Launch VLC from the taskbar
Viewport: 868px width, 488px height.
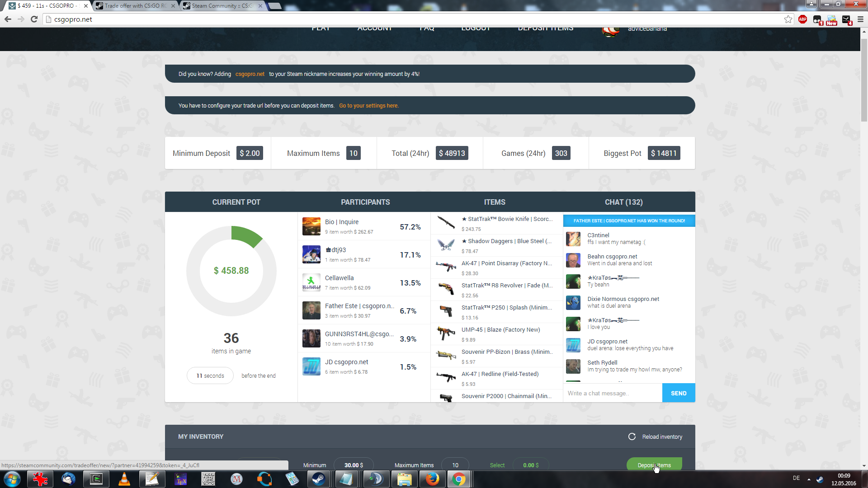[x=124, y=479]
